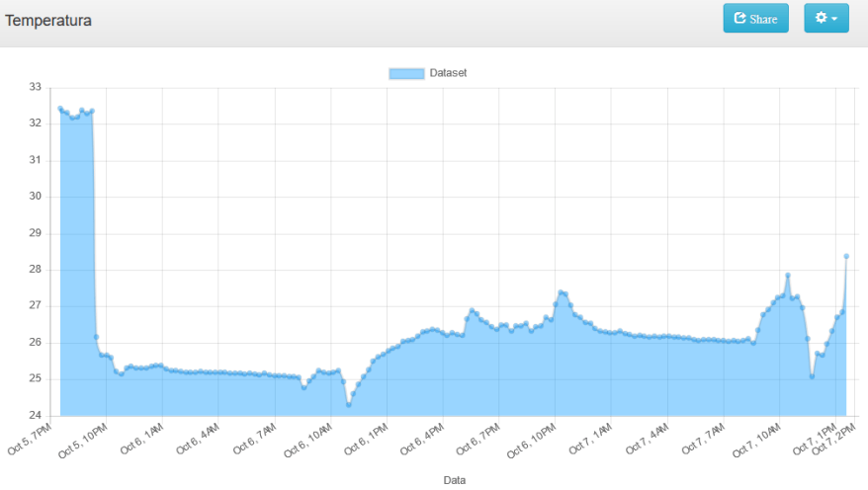868x490 pixels.
Task: Select the first data point near 32.4
Action: pos(60,109)
